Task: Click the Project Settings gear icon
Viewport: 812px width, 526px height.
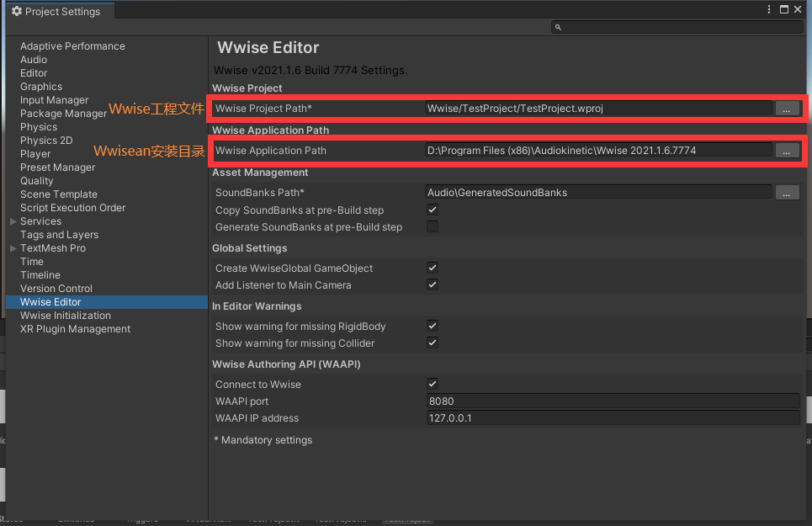Action: 16,12
